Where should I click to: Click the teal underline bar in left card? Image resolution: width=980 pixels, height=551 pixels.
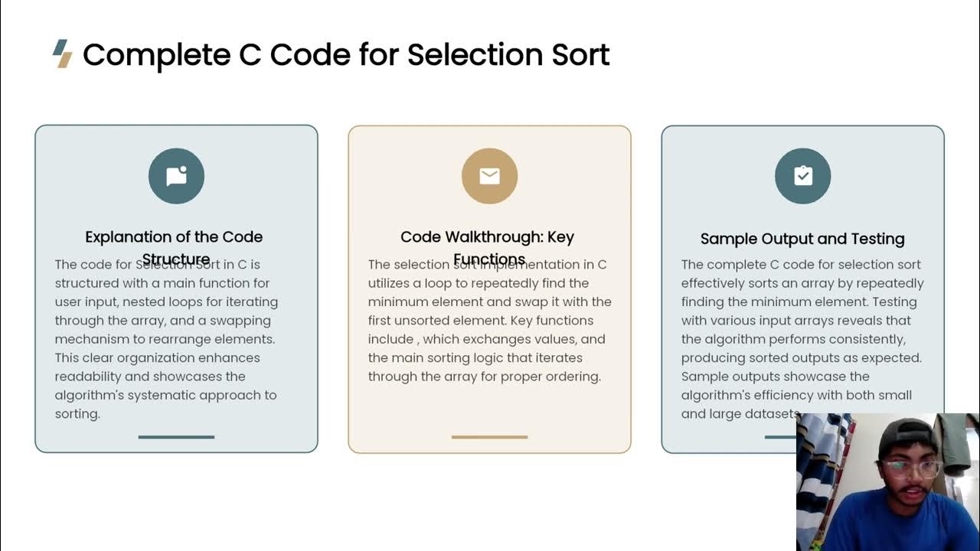point(176,437)
